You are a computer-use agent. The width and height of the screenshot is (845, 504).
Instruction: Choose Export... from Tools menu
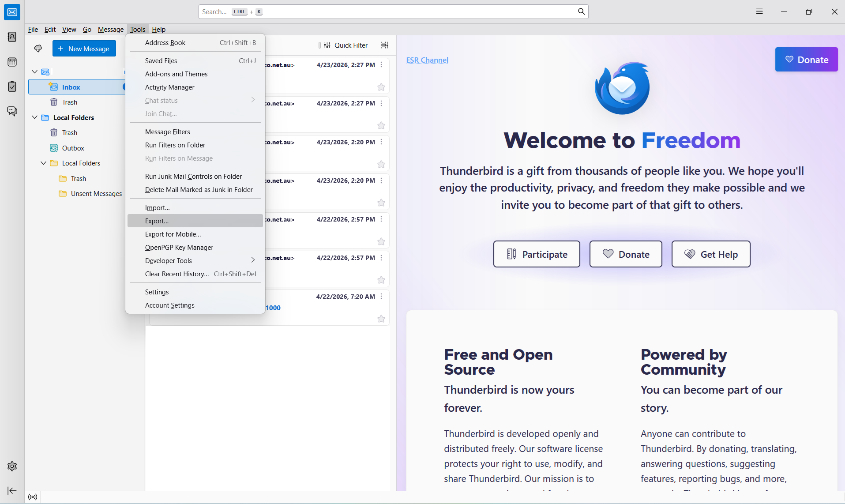(x=195, y=221)
